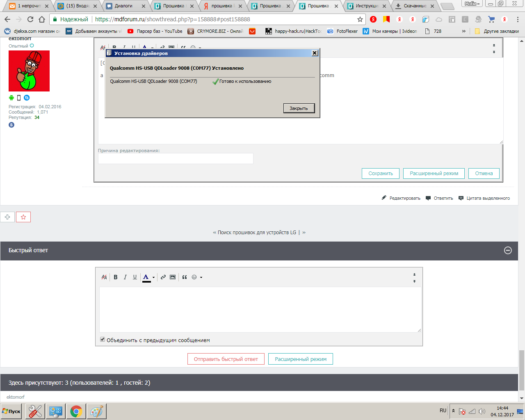Remove formatting in the quick reply editor
This screenshot has width=525, height=420.
[104, 277]
